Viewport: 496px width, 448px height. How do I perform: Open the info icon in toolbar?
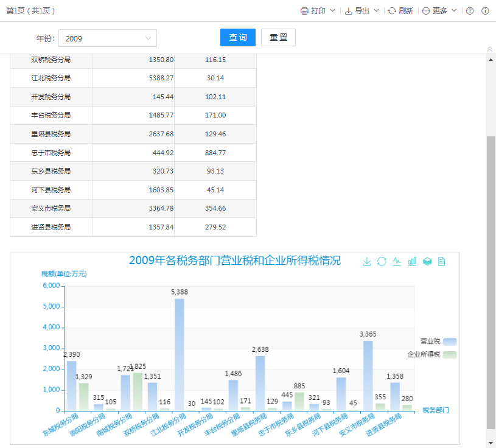click(x=485, y=11)
